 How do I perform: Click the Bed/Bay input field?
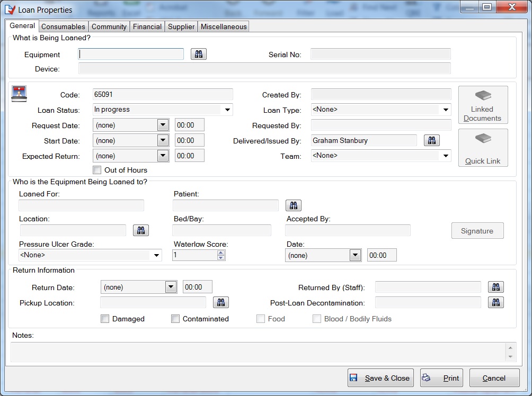pyautogui.click(x=222, y=230)
